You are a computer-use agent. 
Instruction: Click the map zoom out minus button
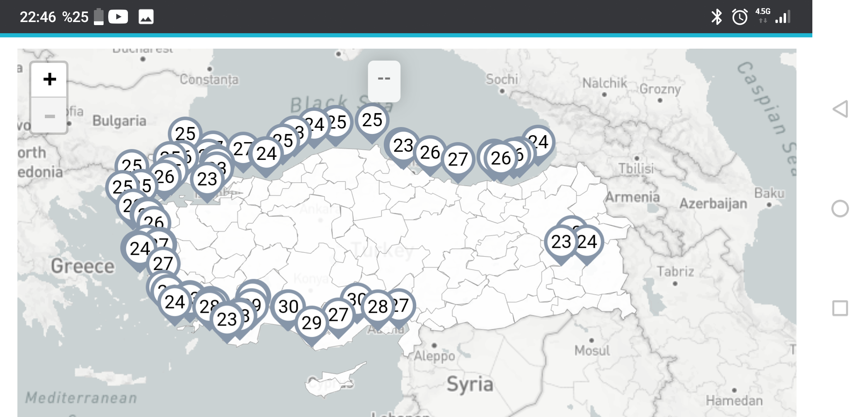tap(49, 116)
